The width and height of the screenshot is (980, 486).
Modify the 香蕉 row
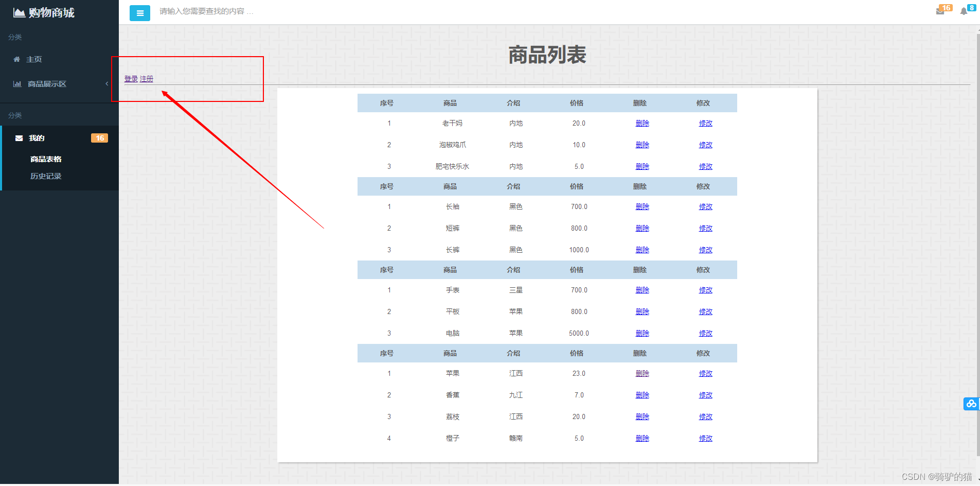[x=705, y=395]
